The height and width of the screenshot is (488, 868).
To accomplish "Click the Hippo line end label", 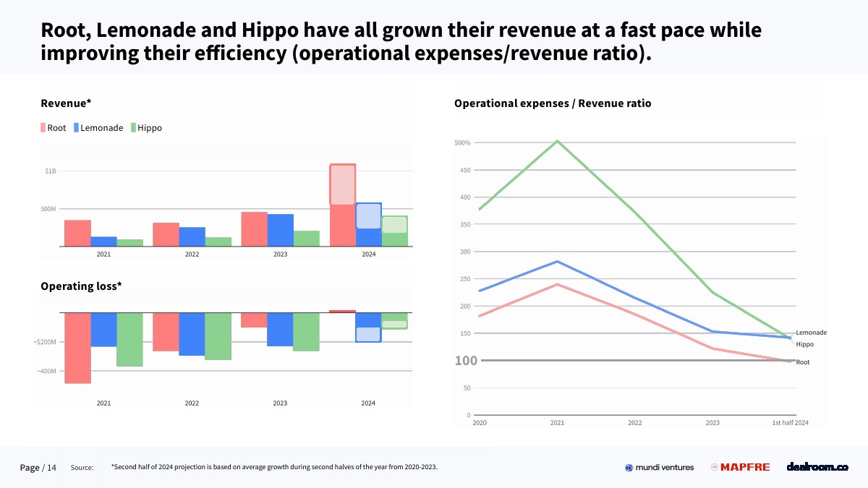I will 804,344.
